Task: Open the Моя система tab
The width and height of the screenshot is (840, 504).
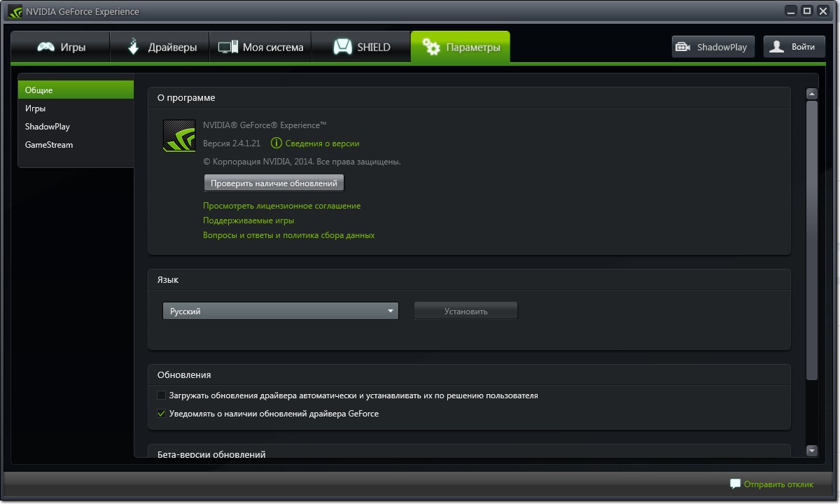Action: tap(260, 48)
